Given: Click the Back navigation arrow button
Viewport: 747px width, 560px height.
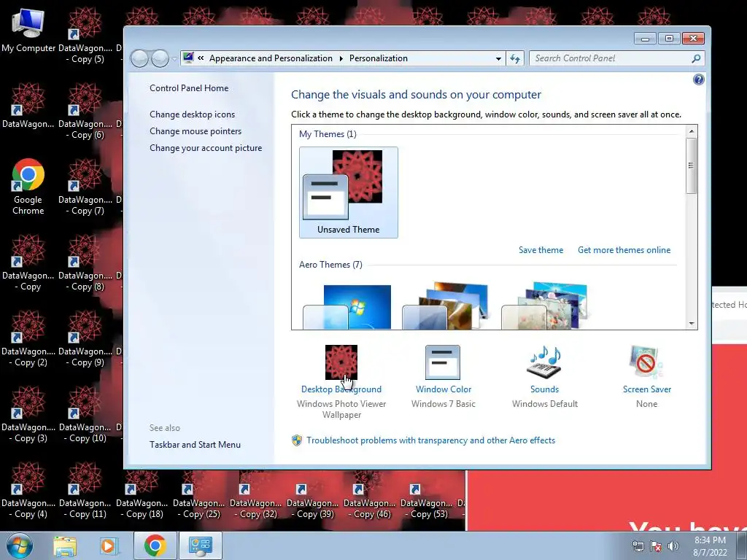Looking at the screenshot, I should pos(139,58).
